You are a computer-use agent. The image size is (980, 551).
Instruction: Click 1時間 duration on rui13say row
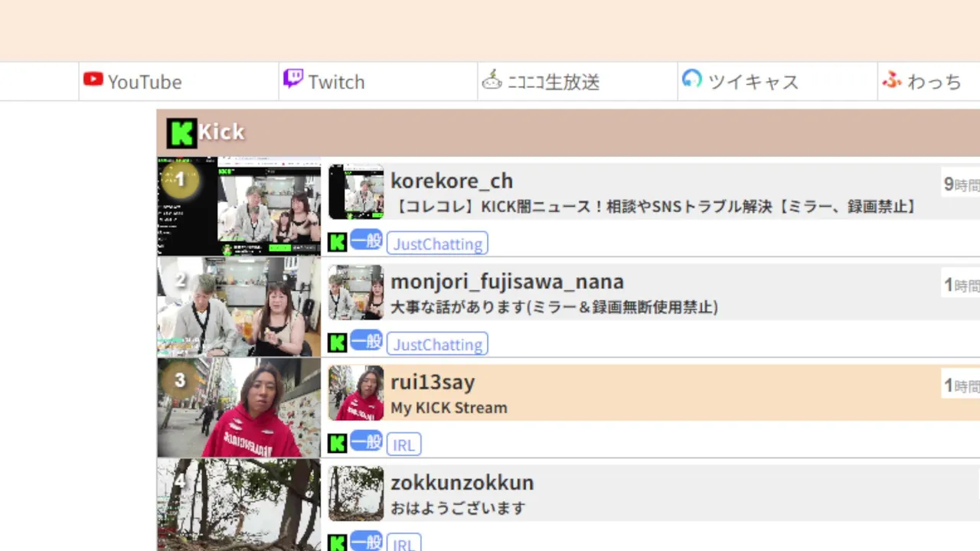[x=961, y=386]
